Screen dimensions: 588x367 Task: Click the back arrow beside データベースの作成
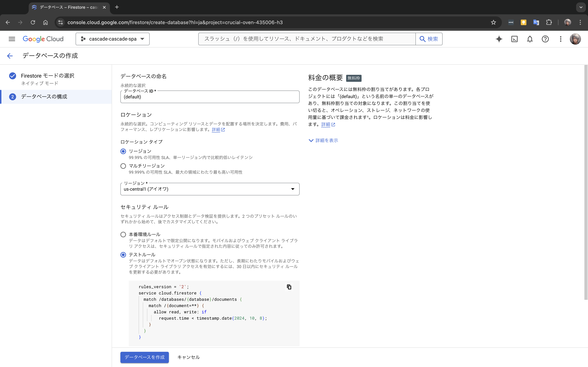coord(10,56)
